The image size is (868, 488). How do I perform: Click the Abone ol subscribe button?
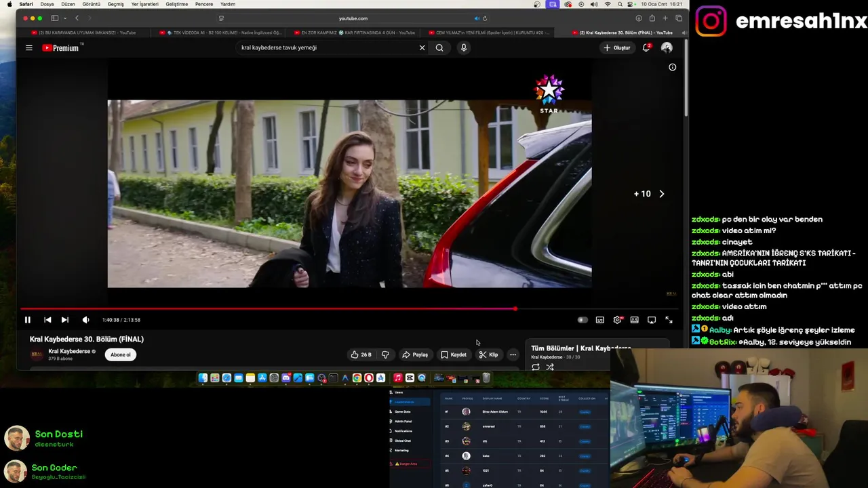click(121, 354)
